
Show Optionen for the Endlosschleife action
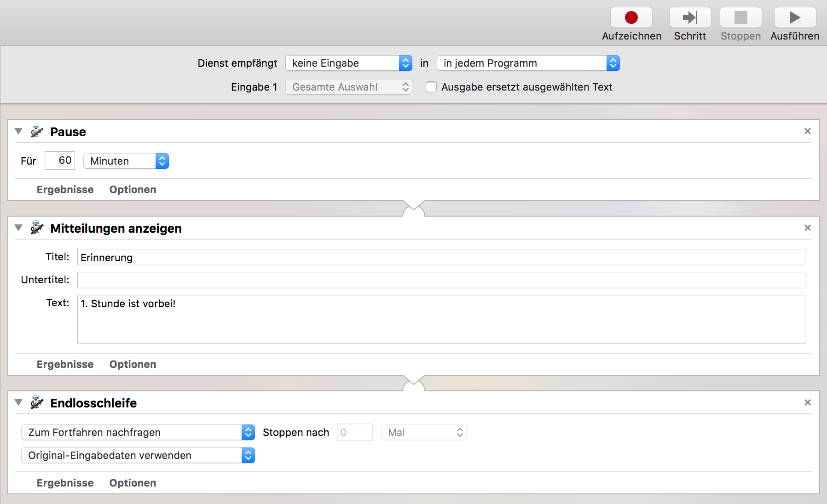(x=133, y=483)
